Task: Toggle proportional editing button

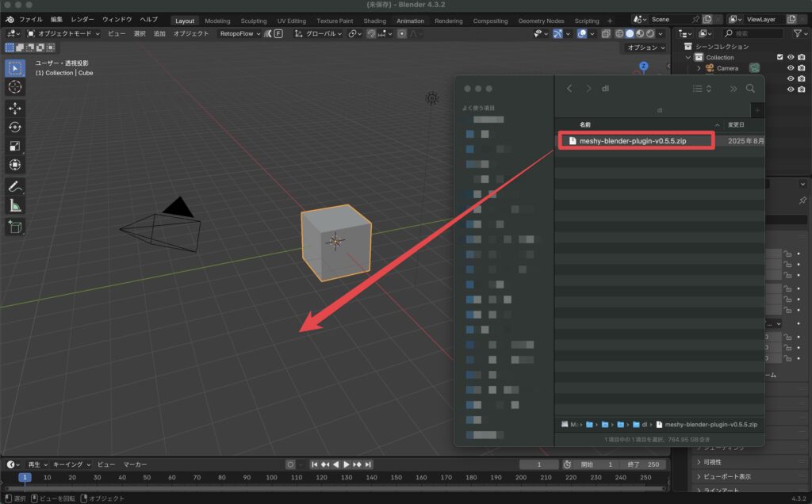Action: [402, 33]
